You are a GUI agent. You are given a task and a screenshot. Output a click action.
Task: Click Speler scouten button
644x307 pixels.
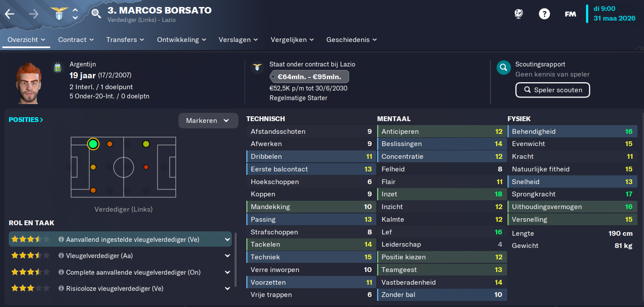click(x=553, y=90)
